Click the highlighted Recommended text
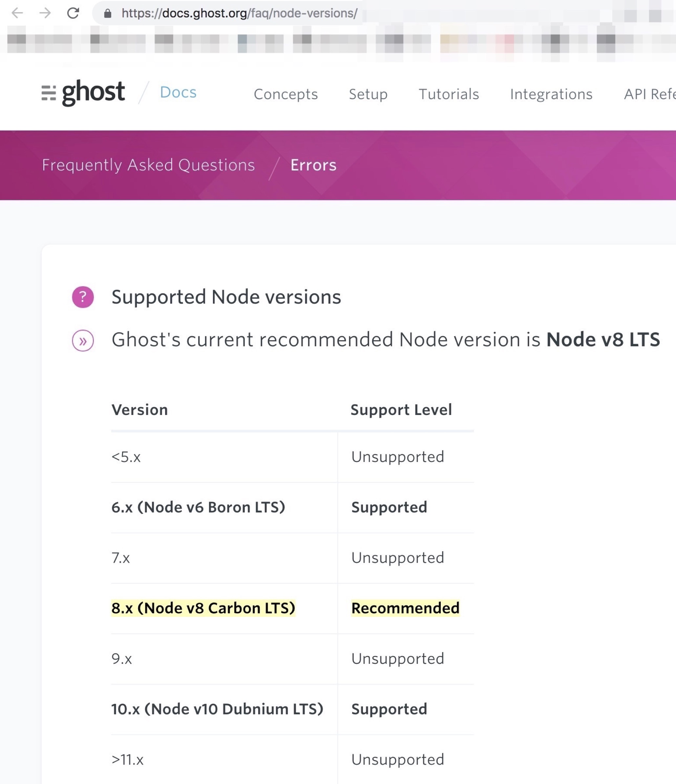Image resolution: width=676 pixels, height=784 pixels. pyautogui.click(x=405, y=608)
